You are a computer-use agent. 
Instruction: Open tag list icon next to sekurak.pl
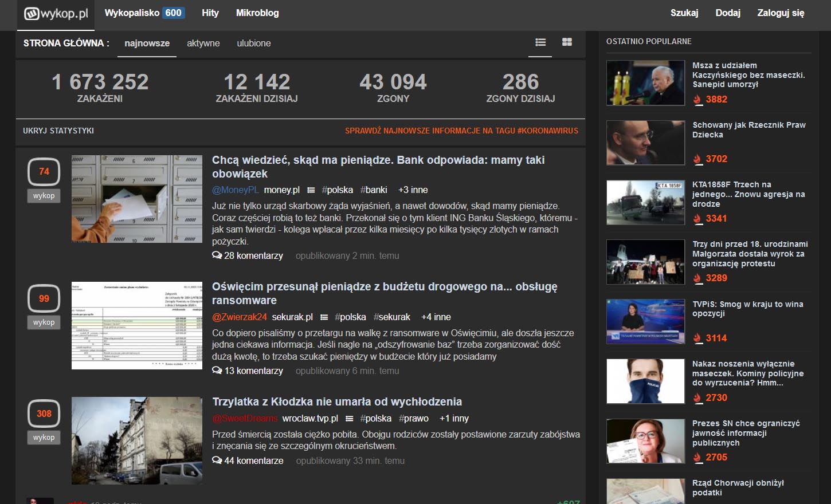tap(324, 317)
